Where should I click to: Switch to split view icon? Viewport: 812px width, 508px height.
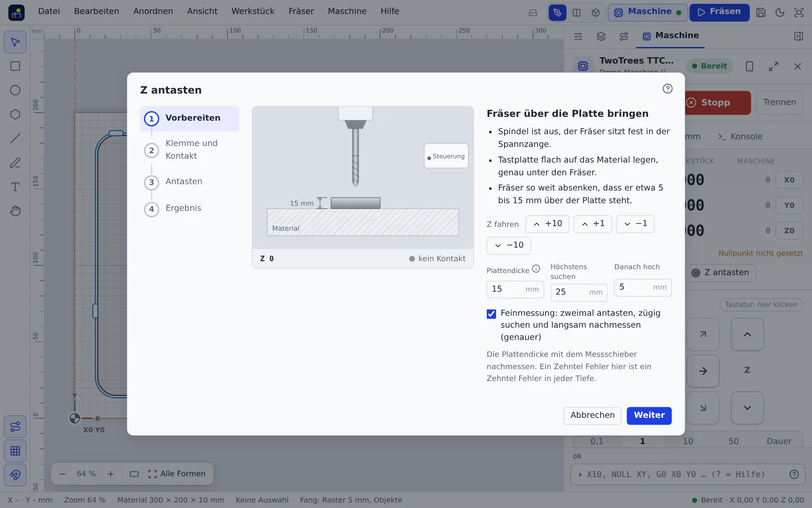(x=576, y=12)
